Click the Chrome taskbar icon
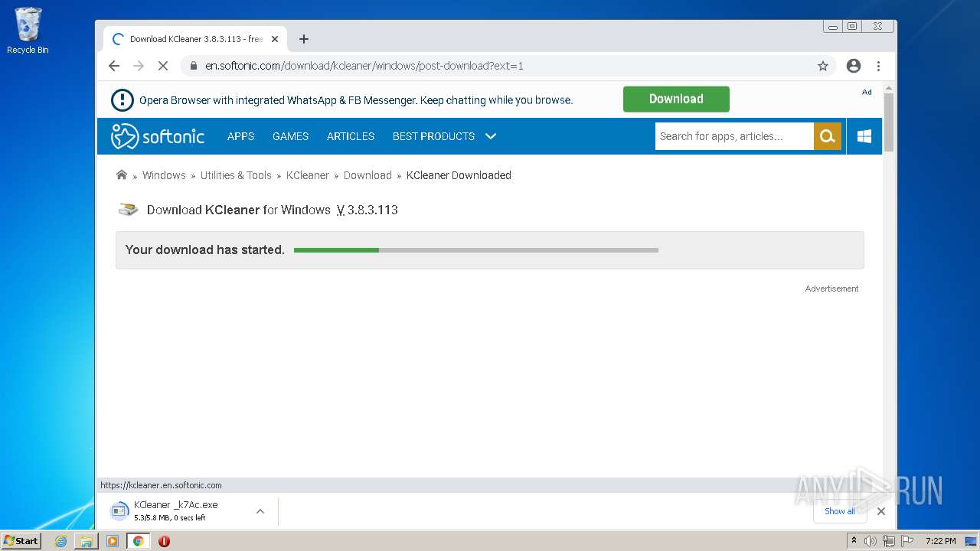Screen dimensions: 980x551 (139, 541)
